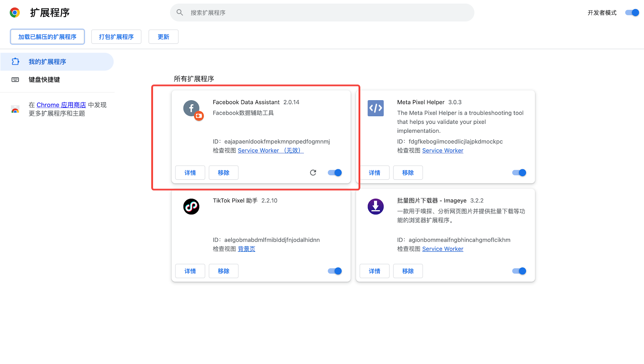Toggle developer mode (开发者模式) switch
The width and height of the screenshot is (644, 364).
click(632, 12)
